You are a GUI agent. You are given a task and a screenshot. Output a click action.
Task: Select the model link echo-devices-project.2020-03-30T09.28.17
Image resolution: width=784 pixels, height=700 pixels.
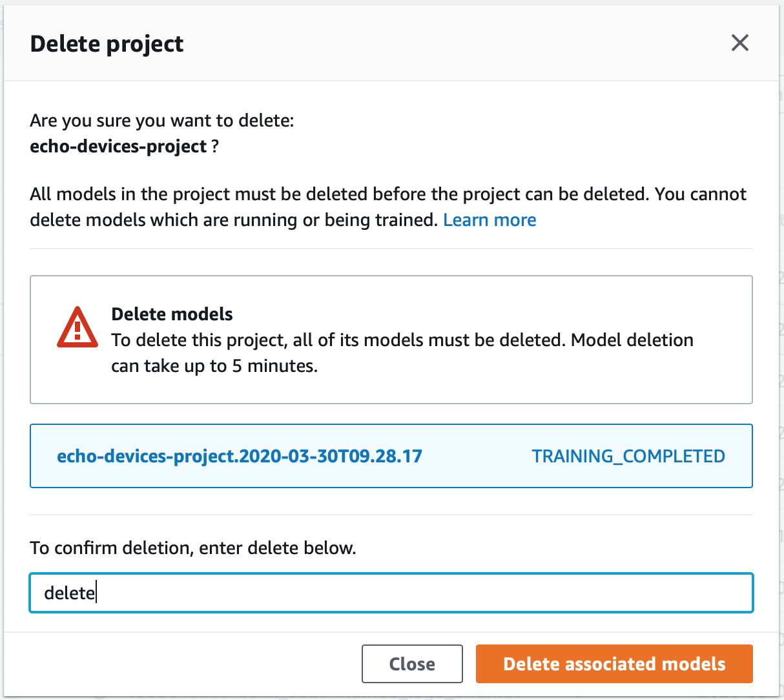(240, 456)
